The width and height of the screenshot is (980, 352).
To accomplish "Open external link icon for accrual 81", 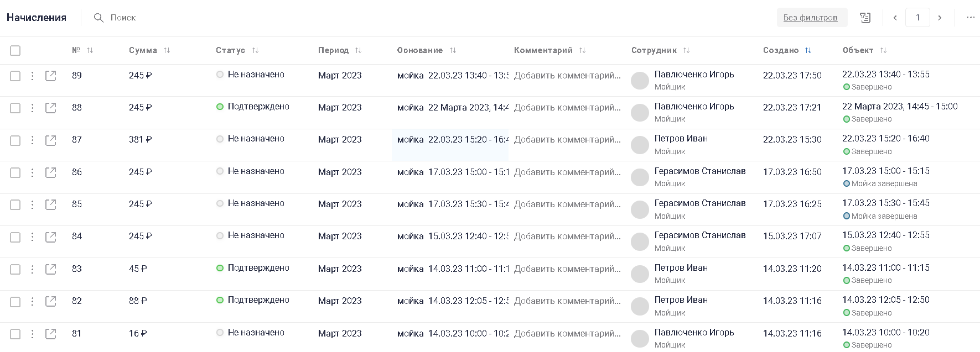I will pos(51,334).
